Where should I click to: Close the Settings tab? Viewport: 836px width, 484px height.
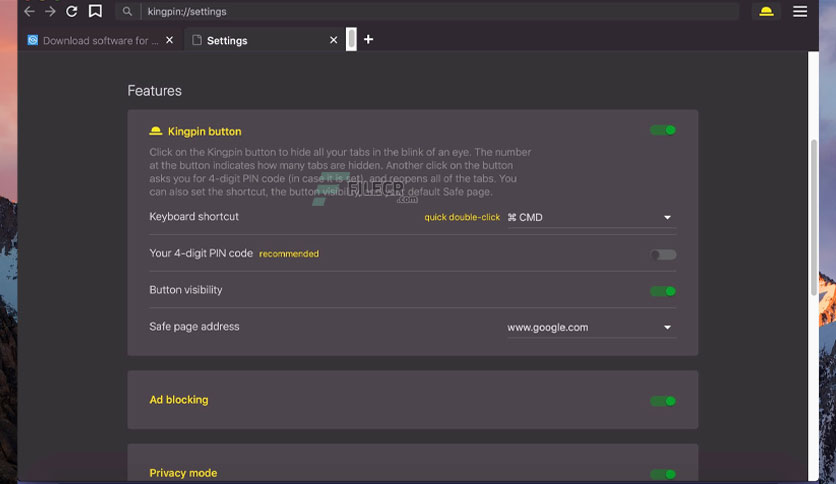(x=334, y=40)
